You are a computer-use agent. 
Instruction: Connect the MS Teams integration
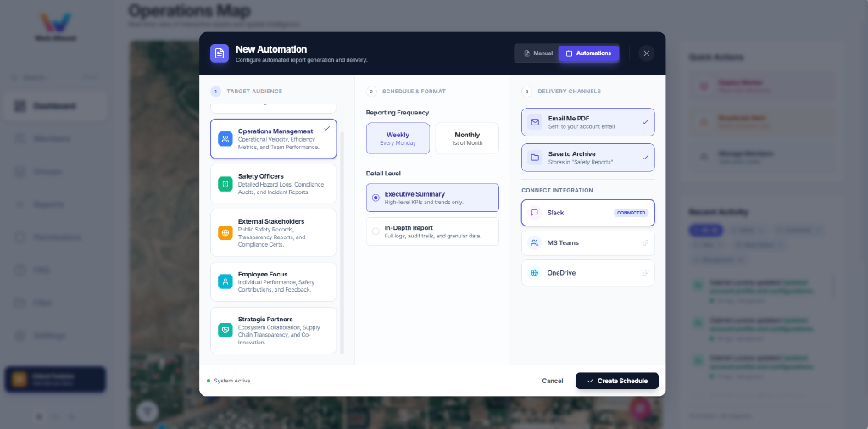pos(588,242)
